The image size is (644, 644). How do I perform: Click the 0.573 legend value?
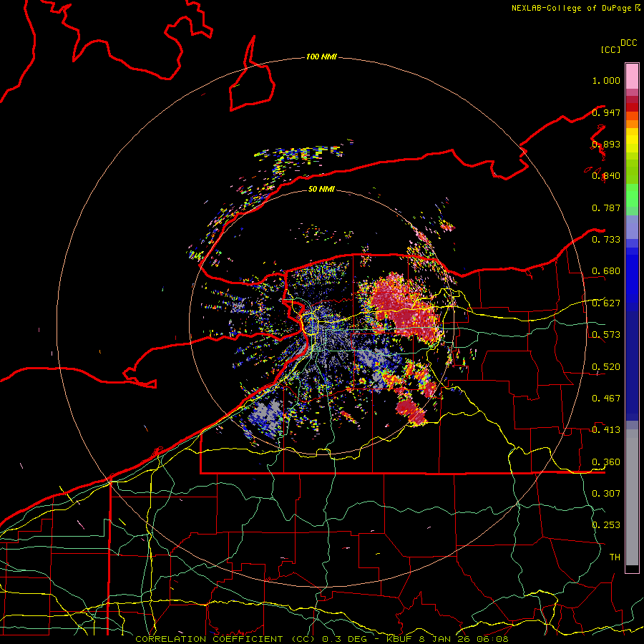point(606,335)
